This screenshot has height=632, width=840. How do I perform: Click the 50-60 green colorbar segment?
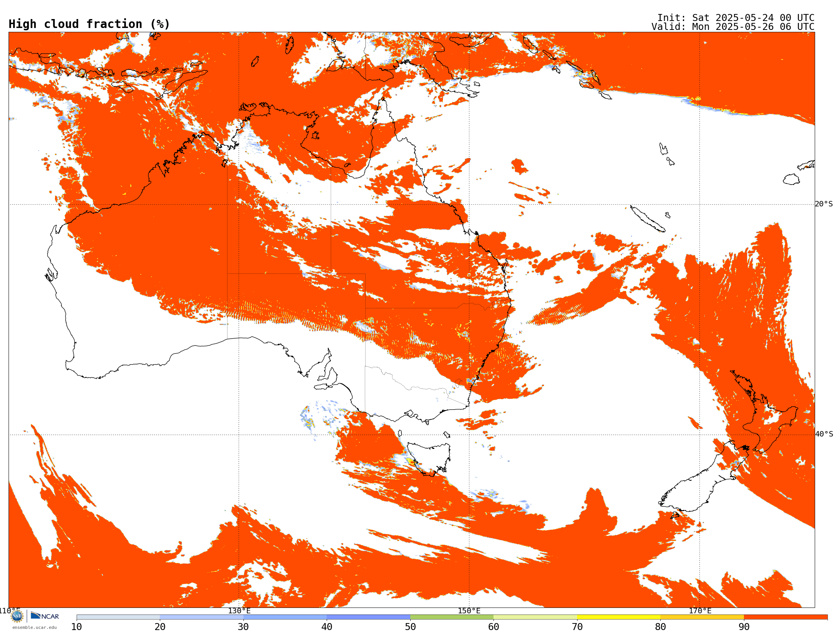tap(452, 617)
